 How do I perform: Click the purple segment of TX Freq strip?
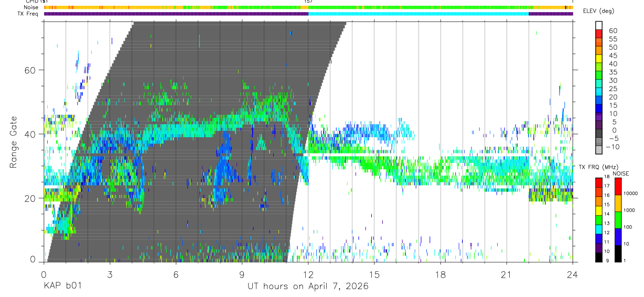click(x=176, y=14)
